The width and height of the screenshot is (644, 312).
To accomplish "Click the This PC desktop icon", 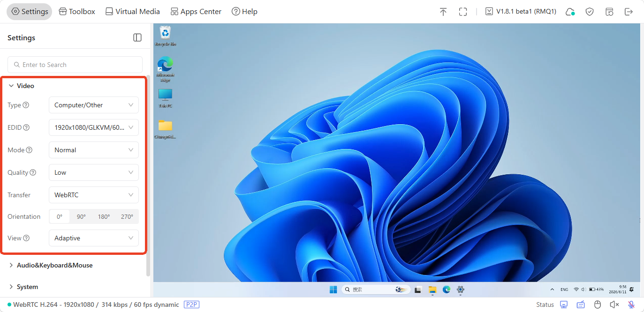I will pos(165,98).
